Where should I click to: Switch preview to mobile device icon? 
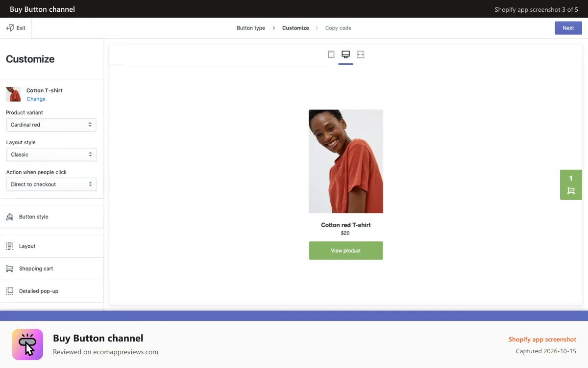pos(331,54)
